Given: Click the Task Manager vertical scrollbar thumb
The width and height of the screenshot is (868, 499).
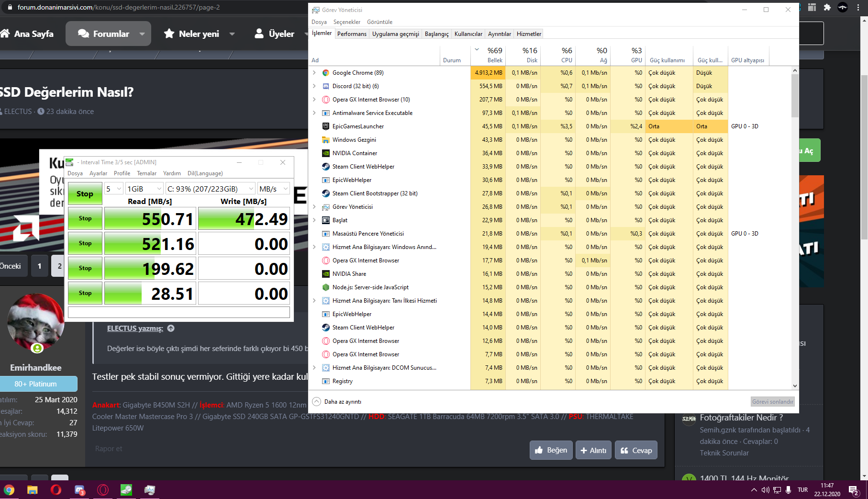Looking at the screenshot, I should tap(795, 96).
